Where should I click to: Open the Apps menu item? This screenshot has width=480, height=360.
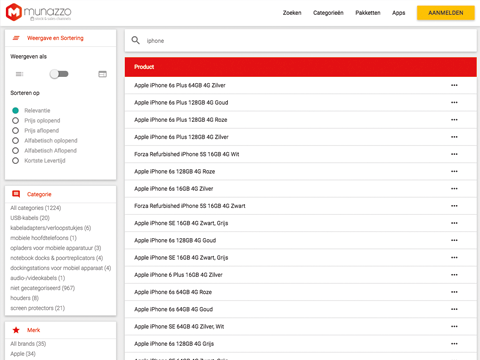tap(398, 13)
